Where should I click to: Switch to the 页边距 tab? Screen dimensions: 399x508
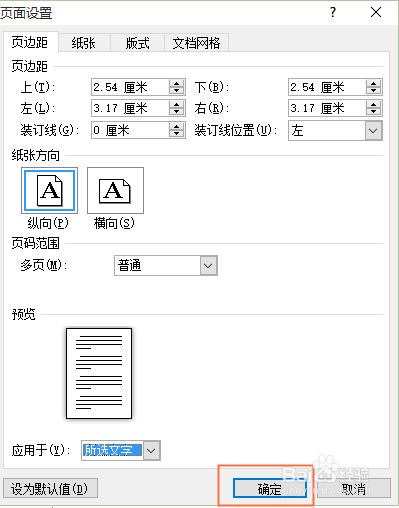(x=30, y=42)
